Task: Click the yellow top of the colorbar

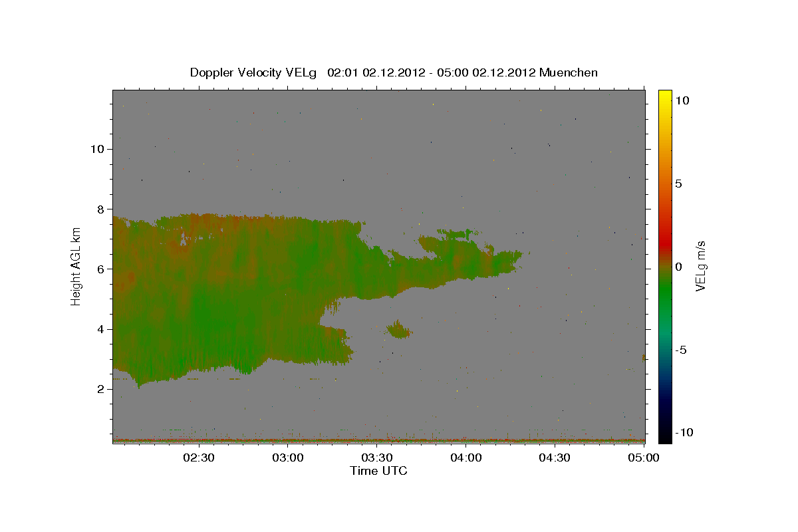Action: 664,96
